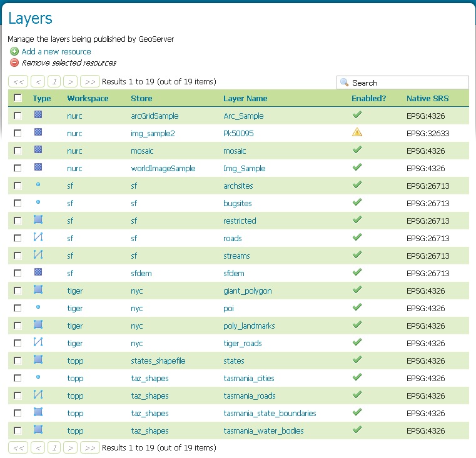Viewport: 476px width, 458px height.
Task: Click the green plus Add new resource icon
Action: click(x=14, y=52)
